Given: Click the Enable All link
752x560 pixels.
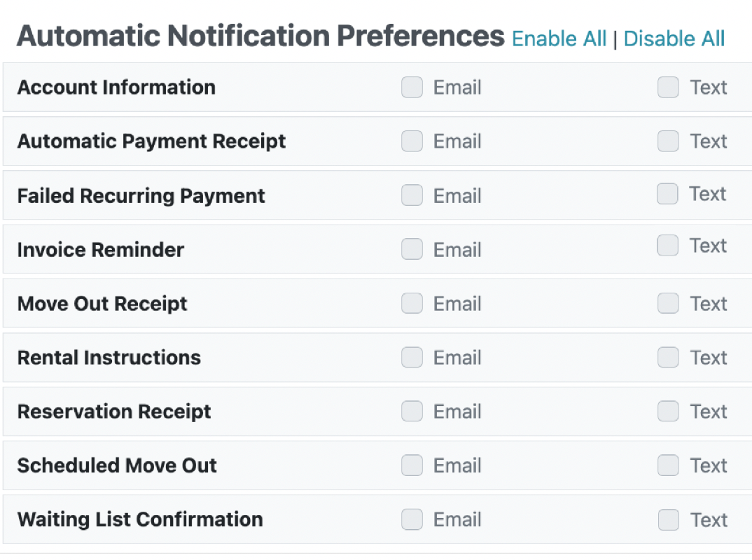Looking at the screenshot, I should [x=559, y=38].
